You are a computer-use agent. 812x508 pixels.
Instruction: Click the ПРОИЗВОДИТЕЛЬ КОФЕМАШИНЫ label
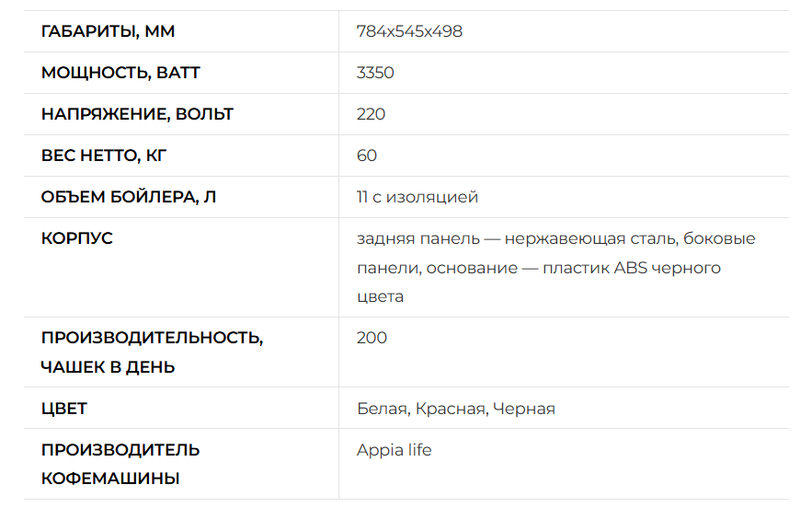[x=120, y=464]
